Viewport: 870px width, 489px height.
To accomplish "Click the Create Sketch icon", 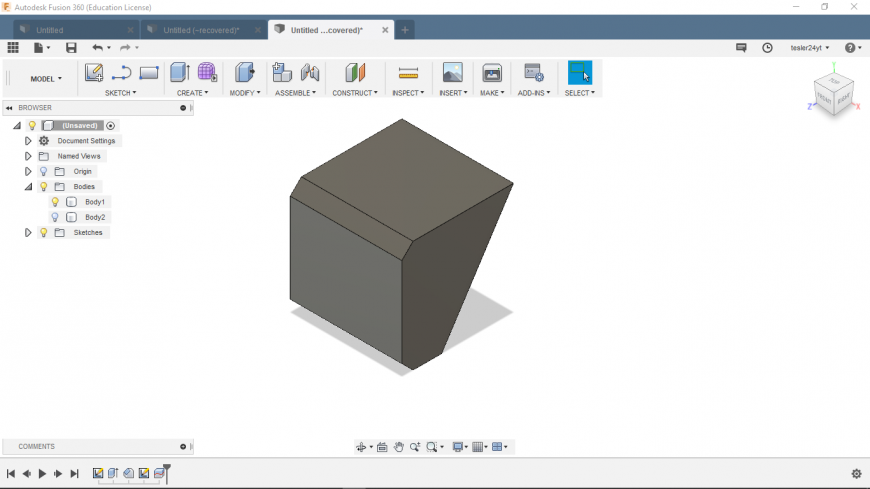I will (94, 72).
